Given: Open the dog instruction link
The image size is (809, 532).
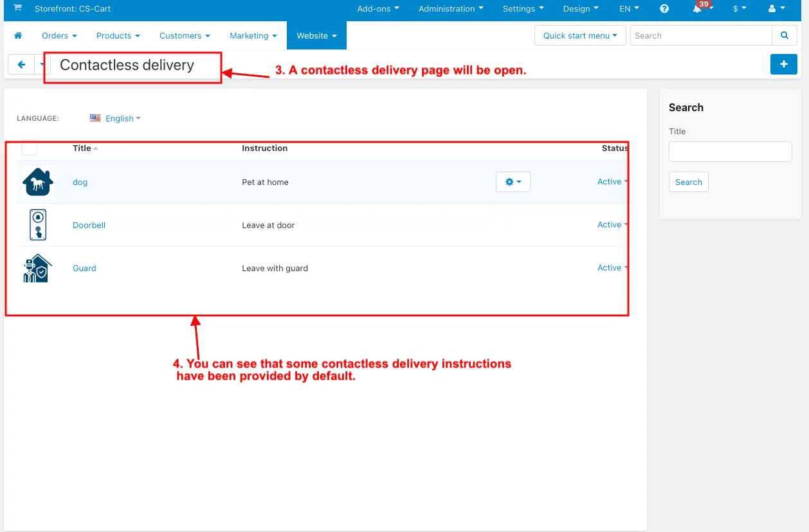Looking at the screenshot, I should 80,182.
